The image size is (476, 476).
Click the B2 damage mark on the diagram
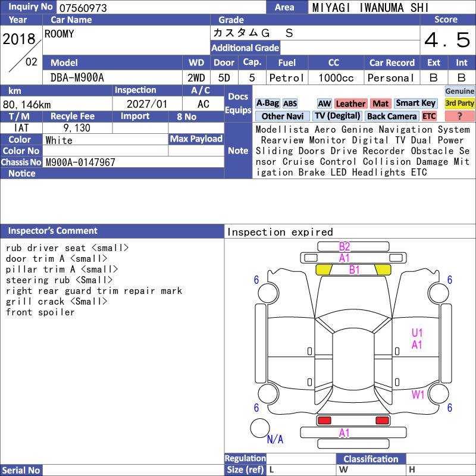[345, 246]
